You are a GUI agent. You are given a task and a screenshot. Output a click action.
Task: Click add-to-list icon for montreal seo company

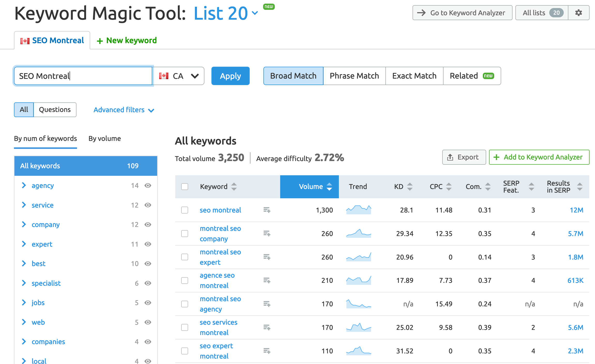pos(267,233)
